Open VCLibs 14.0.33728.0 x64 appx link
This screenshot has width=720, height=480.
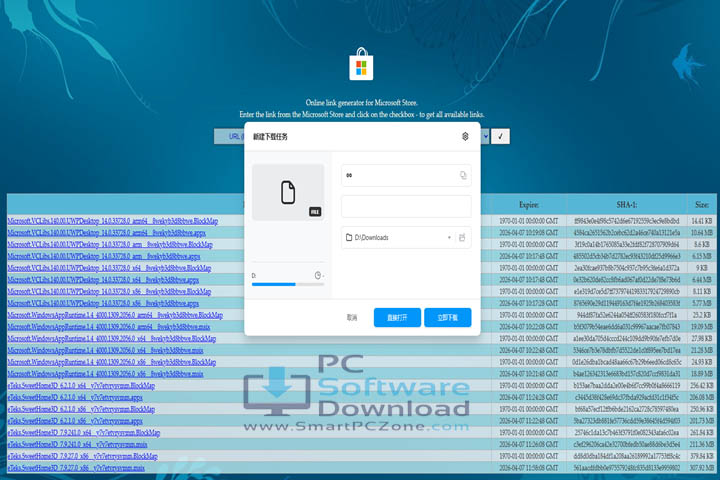click(x=103, y=280)
